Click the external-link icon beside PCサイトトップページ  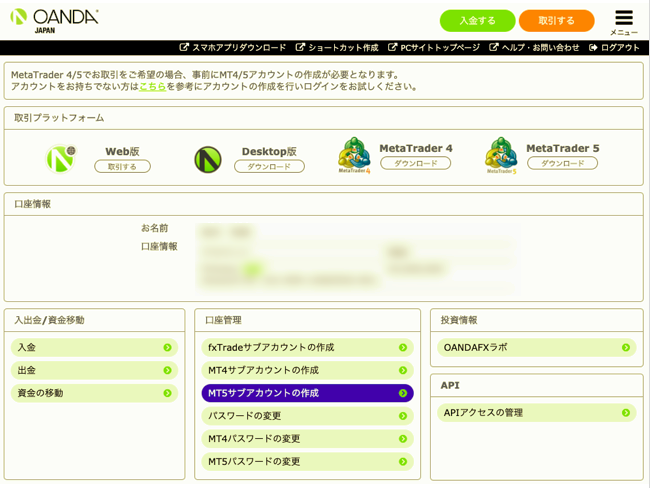click(392, 47)
